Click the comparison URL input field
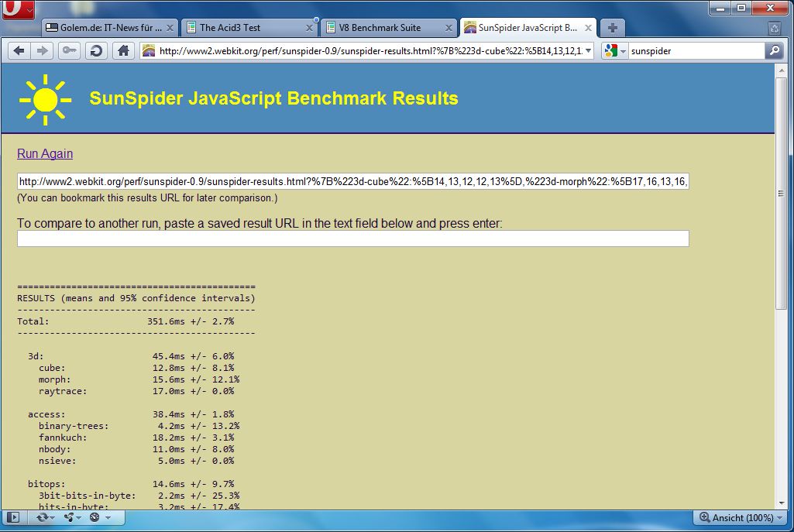794x532 pixels. click(352, 239)
